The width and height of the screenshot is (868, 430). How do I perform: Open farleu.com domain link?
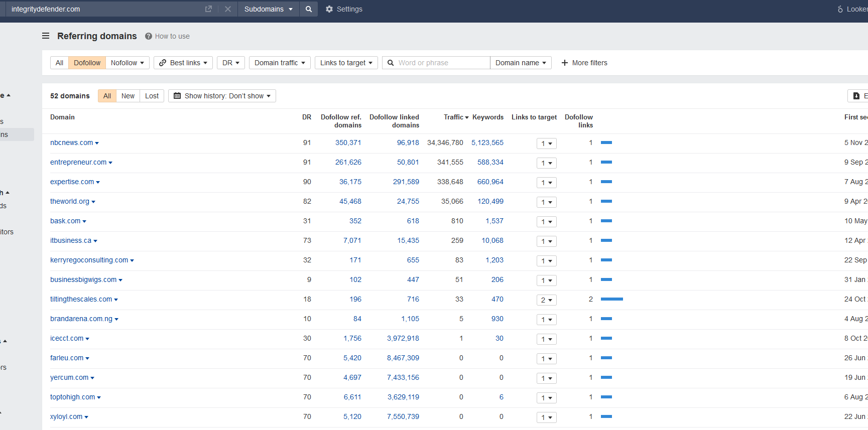pyautogui.click(x=67, y=358)
